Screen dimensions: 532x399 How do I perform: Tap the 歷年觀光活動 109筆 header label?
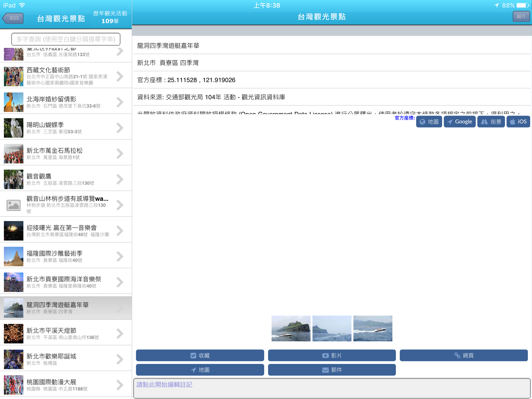tap(110, 17)
